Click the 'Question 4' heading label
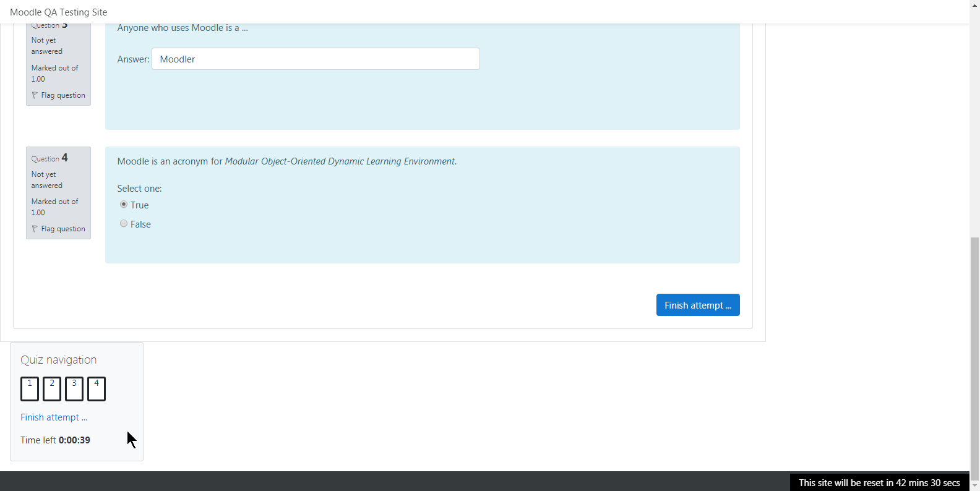The height and width of the screenshot is (491, 980). (x=49, y=158)
